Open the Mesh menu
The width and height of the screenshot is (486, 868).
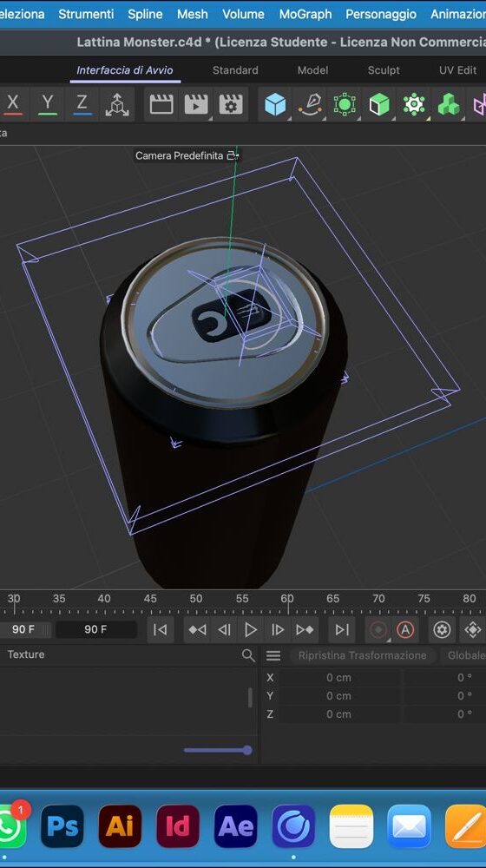pos(192,14)
